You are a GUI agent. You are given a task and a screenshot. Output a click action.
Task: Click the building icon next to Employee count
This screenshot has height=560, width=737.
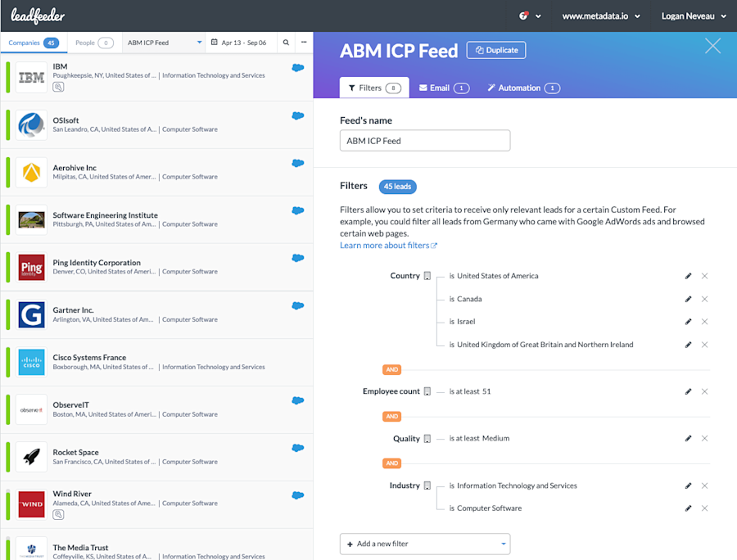tap(427, 391)
